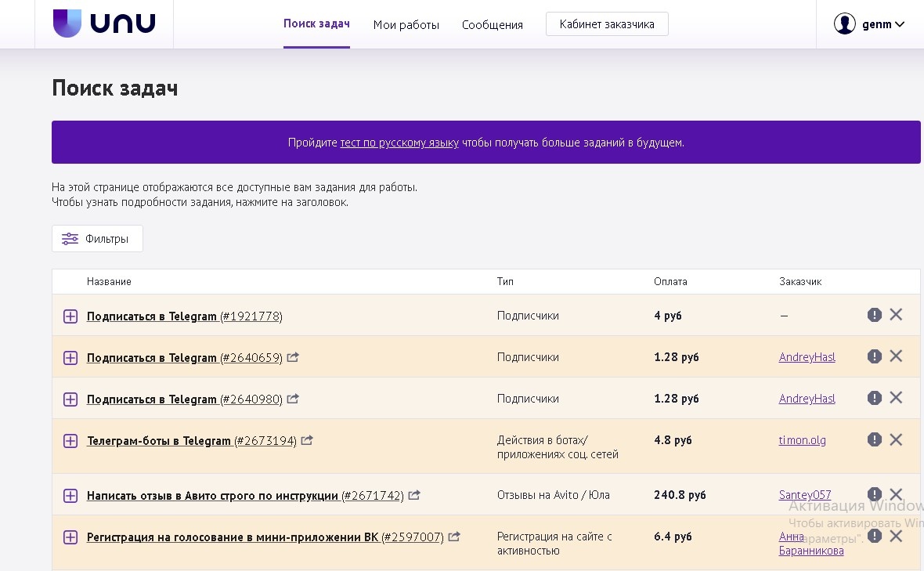Image resolution: width=924 pixels, height=571 pixels.
Task: Click the 240.8 руб payment value
Action: (x=680, y=495)
